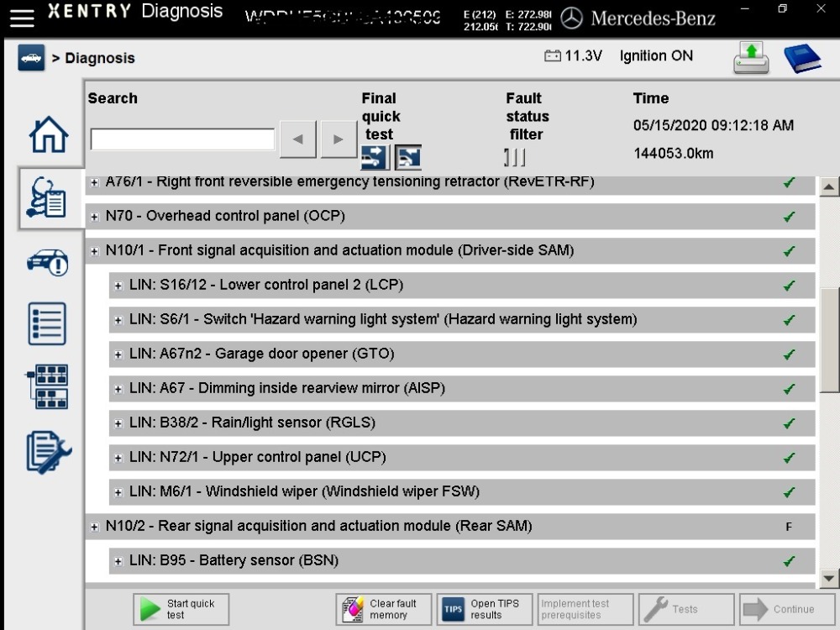Toggle the Fault status filter
The image size is (840, 630).
(514, 157)
